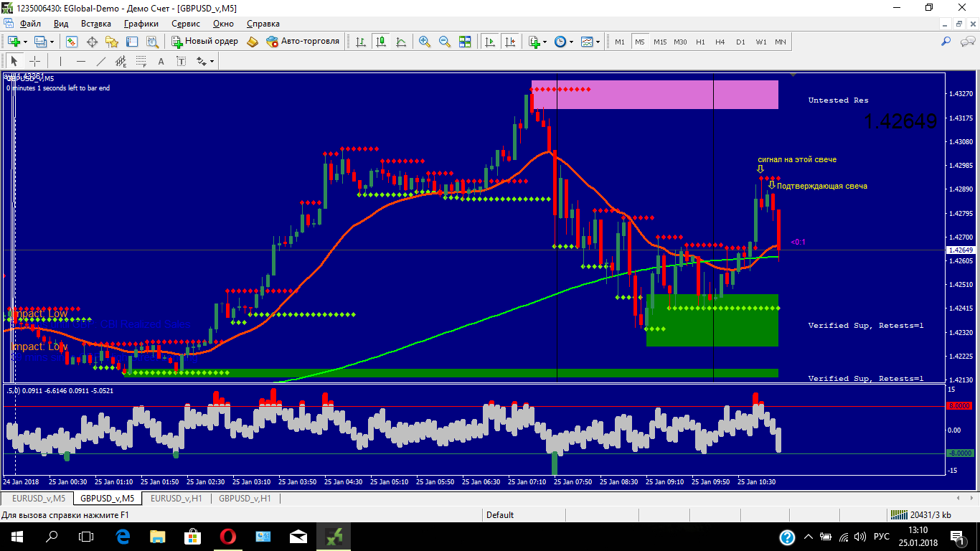Select the vertical line drawing tool
Viewport: 980px width, 551px height.
tap(61, 61)
